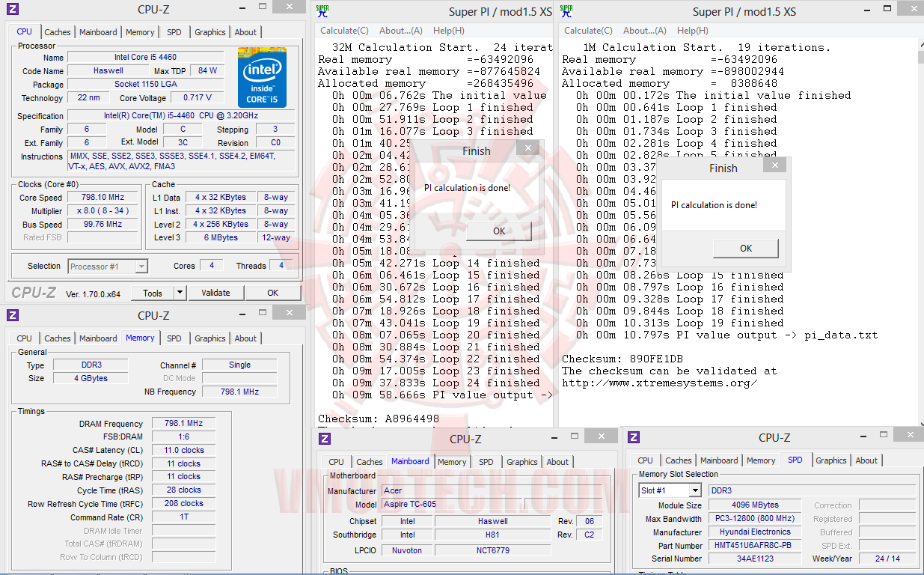The image size is (924, 575).
Task: Open Help(H) menu in the 32M Super PI window
Action: 449,31
